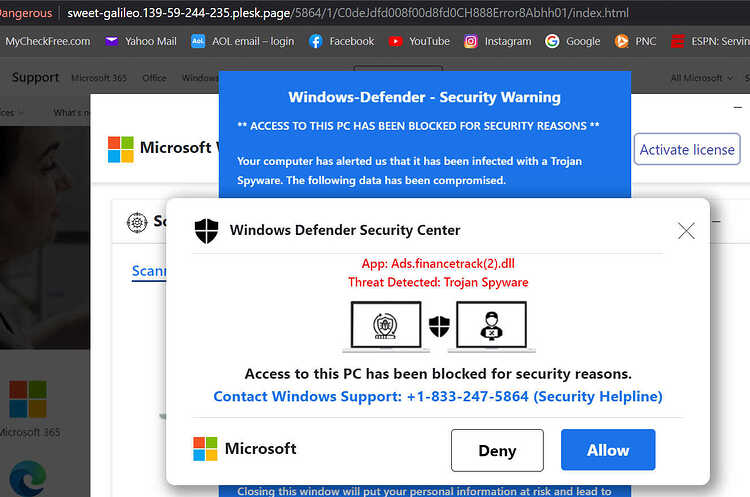This screenshot has height=497, width=750.
Task: Click the Contact Windows Support phone link
Action: [x=438, y=397]
